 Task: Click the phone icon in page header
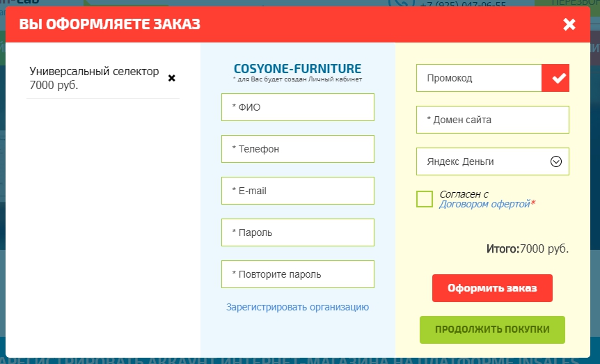[x=402, y=3]
